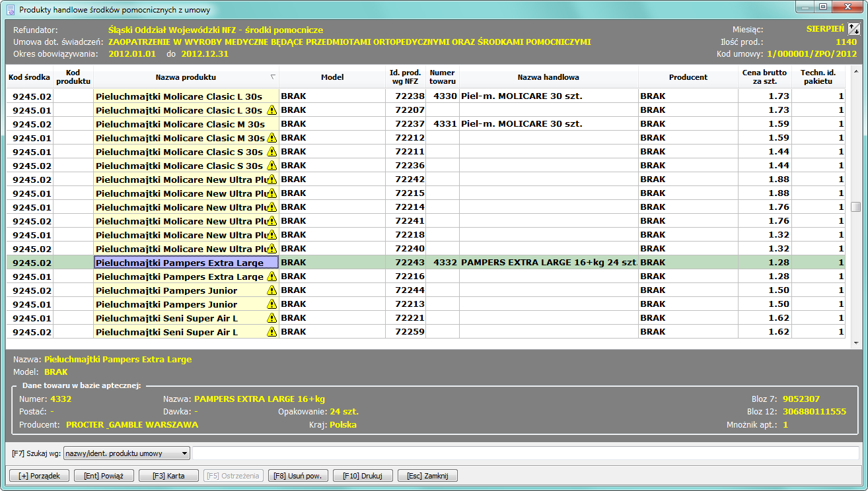
Task: Click the Id. prod. wg NFZ column header
Action: tap(406, 77)
